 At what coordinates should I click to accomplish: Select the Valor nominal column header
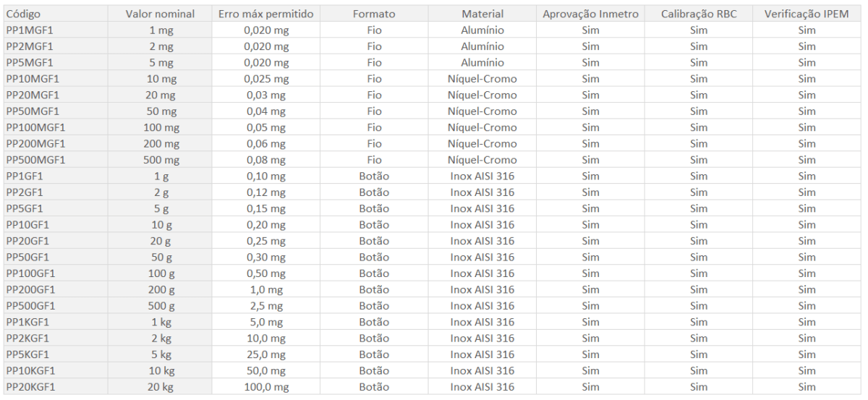coord(160,14)
